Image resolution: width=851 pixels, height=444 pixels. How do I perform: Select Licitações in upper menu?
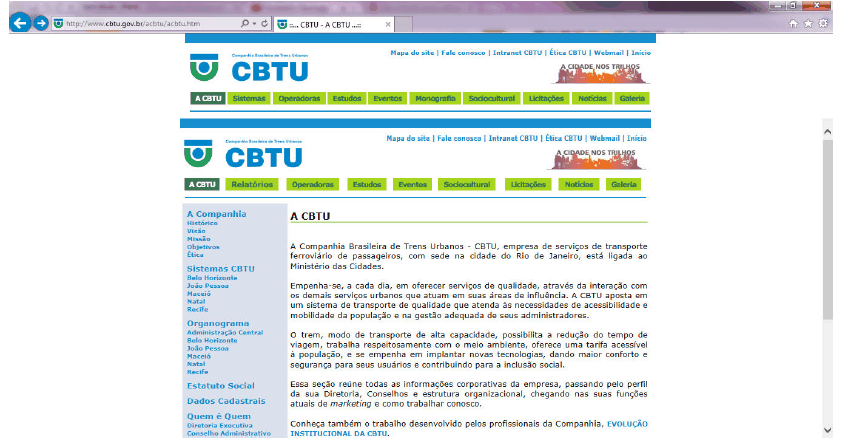[547, 98]
